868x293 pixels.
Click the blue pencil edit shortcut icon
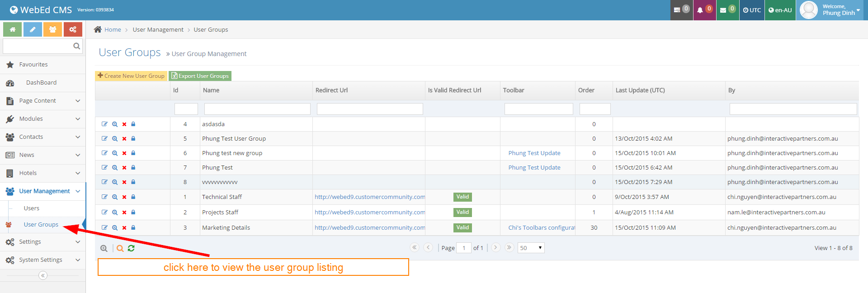click(x=33, y=29)
